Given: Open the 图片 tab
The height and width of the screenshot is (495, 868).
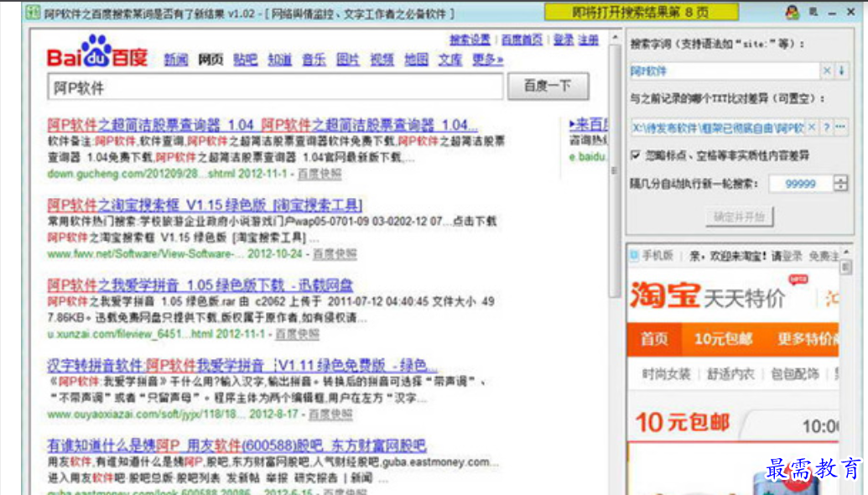Looking at the screenshot, I should pos(348,60).
